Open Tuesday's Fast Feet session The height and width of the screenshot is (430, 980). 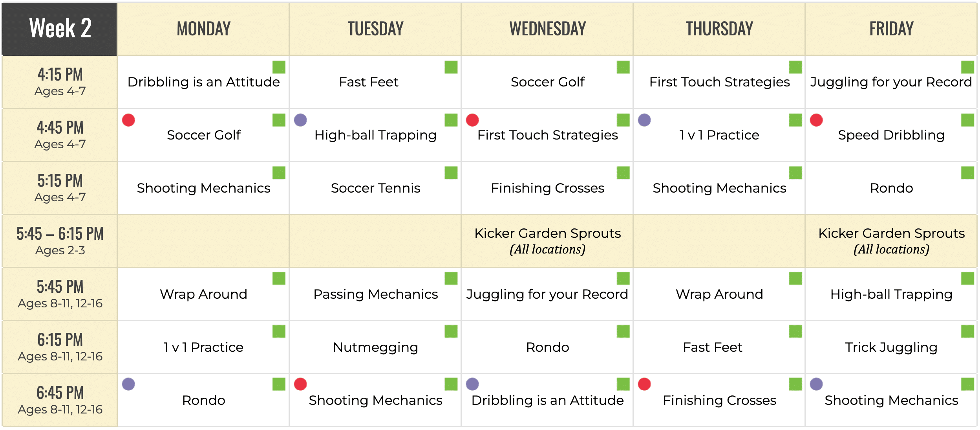point(368,82)
